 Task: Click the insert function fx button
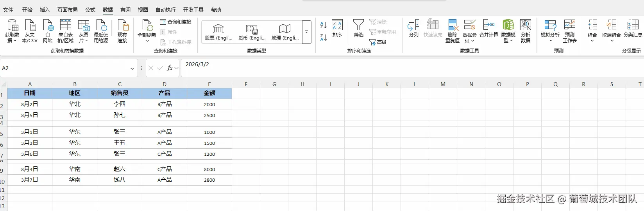(x=170, y=68)
